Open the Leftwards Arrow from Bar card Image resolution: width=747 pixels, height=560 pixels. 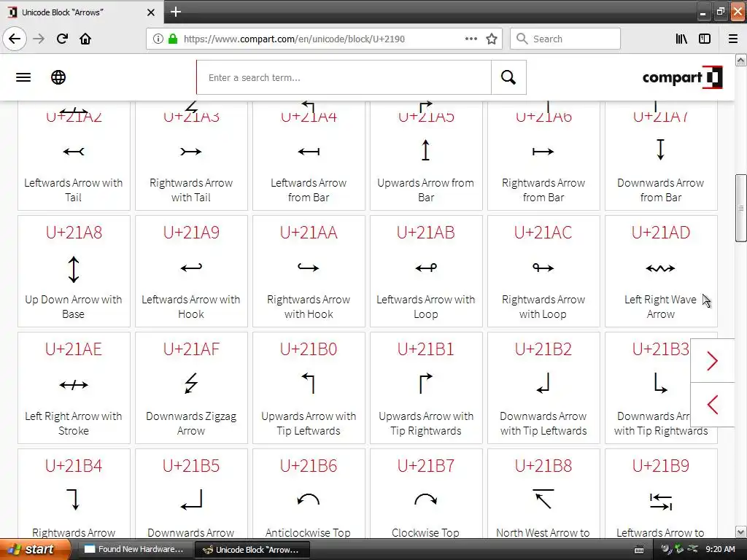309,155
